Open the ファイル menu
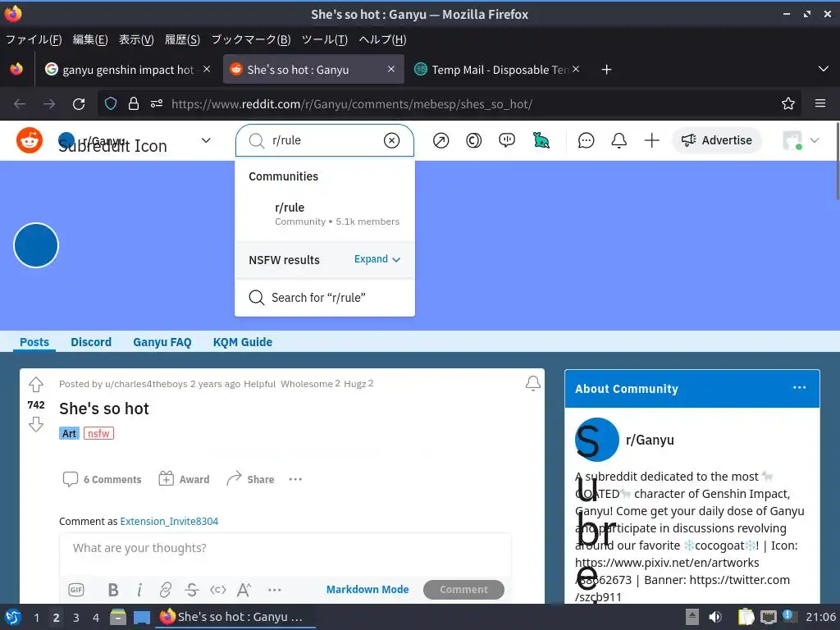 click(34, 39)
